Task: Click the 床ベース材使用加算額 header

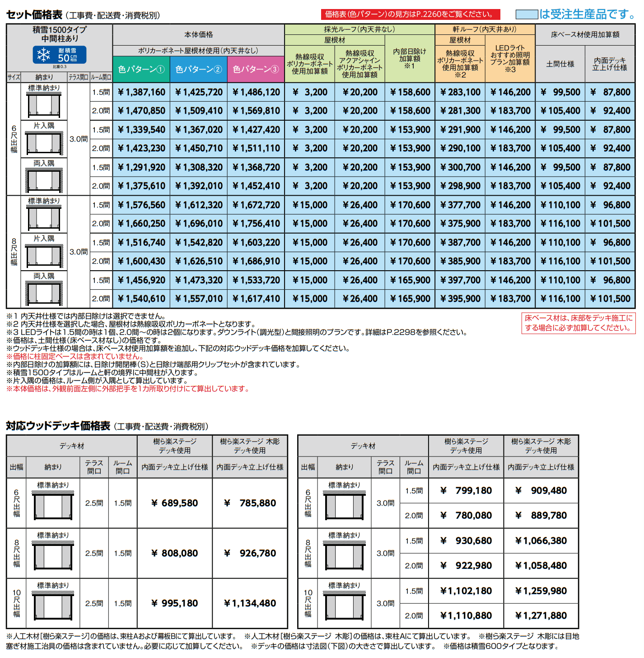Action: [x=585, y=34]
